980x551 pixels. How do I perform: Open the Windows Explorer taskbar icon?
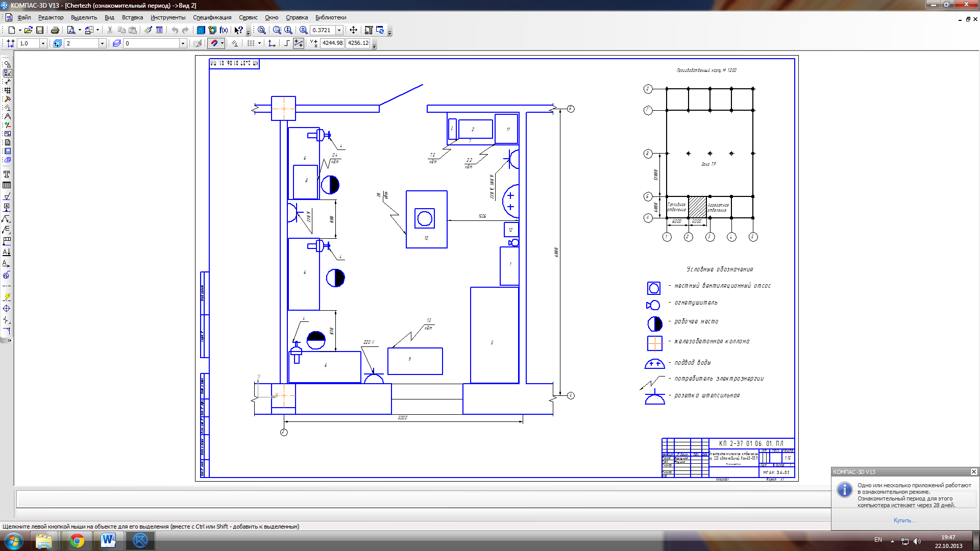pyautogui.click(x=44, y=541)
